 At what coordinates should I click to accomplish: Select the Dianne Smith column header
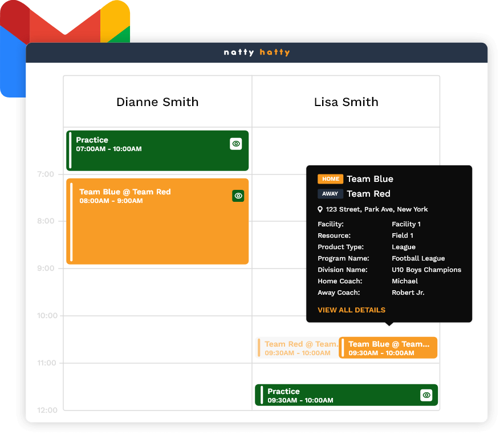click(x=157, y=102)
